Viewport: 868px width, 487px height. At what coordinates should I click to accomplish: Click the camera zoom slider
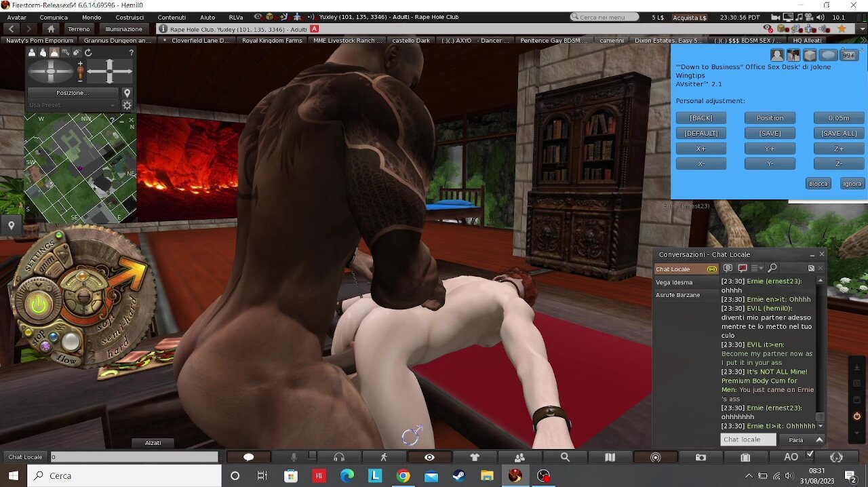click(80, 71)
